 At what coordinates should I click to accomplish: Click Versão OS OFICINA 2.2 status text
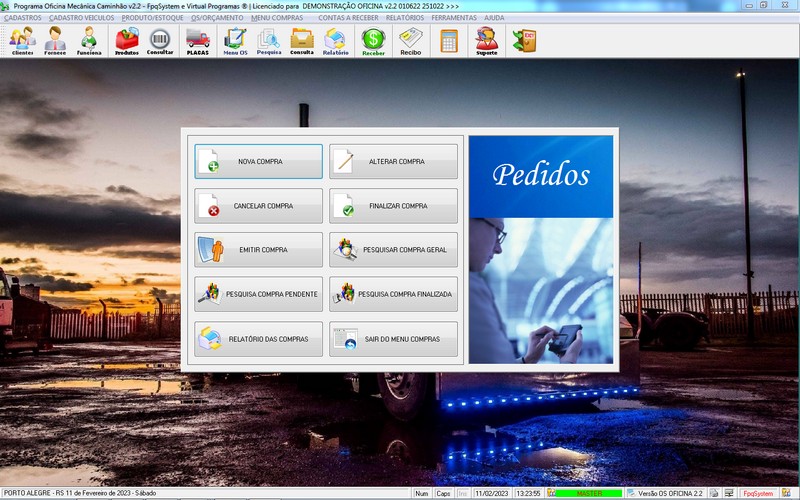[670, 493]
